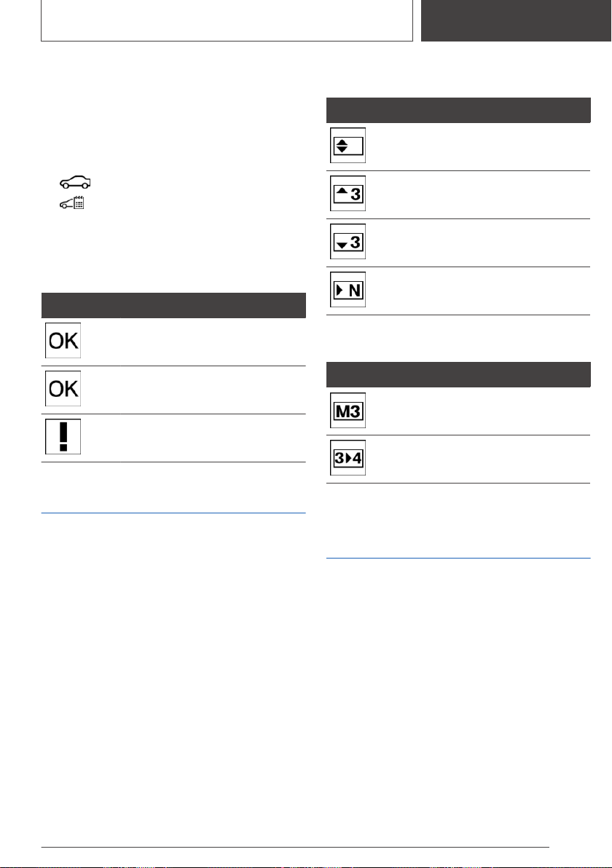Click the footer line at page bottom
This screenshot has width=612, height=868.
pos(295,847)
